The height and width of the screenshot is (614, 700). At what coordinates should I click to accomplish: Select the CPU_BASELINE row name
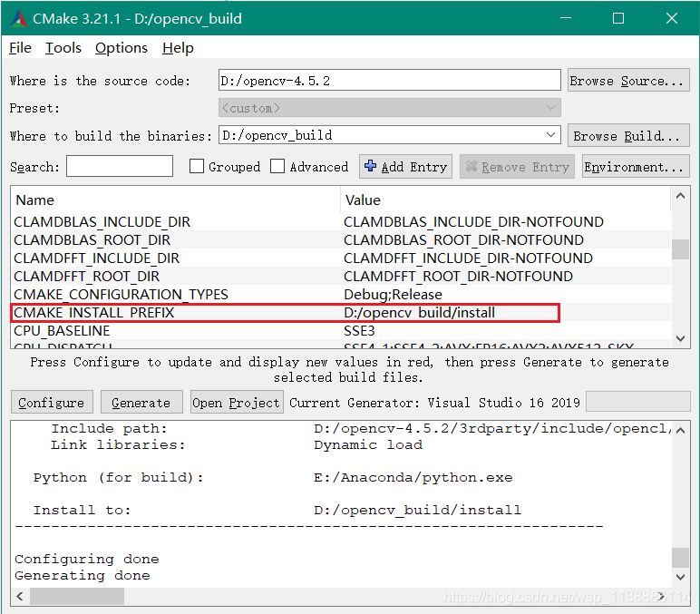point(62,331)
